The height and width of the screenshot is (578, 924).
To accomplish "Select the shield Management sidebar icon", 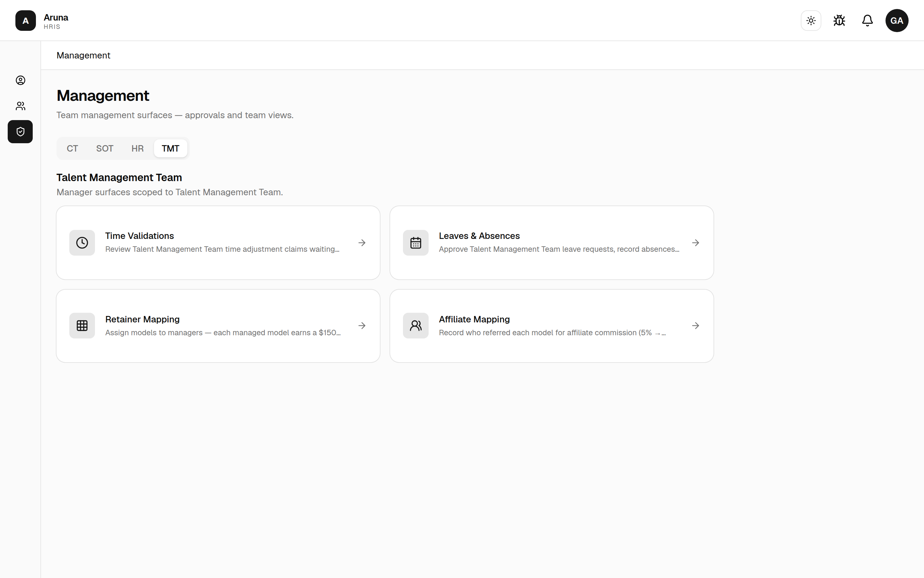I will click(x=20, y=132).
